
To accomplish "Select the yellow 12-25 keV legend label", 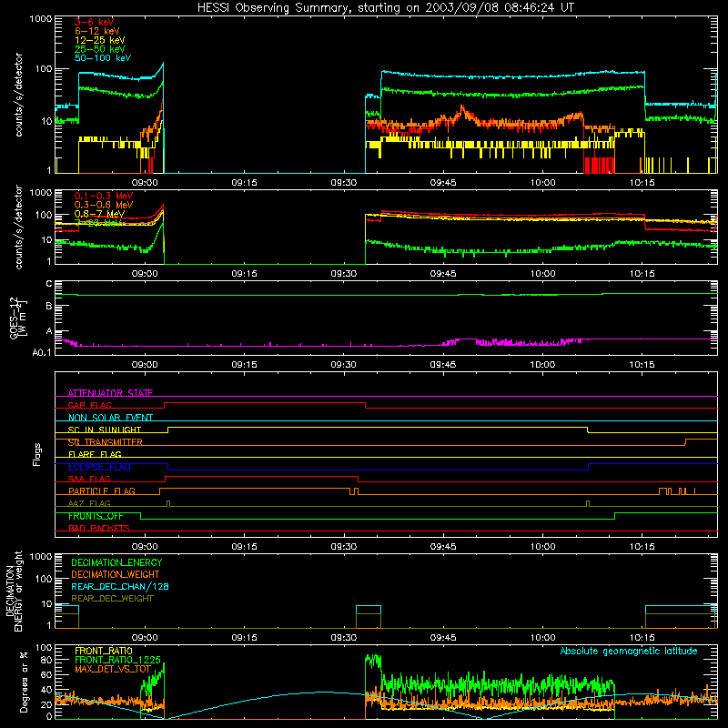I will pyautogui.click(x=100, y=40).
